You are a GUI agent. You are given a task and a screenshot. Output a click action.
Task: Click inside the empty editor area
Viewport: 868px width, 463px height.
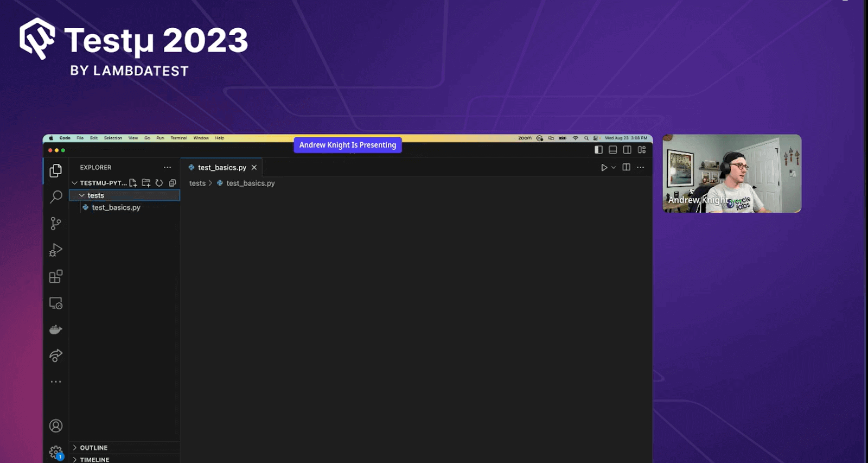416,326
